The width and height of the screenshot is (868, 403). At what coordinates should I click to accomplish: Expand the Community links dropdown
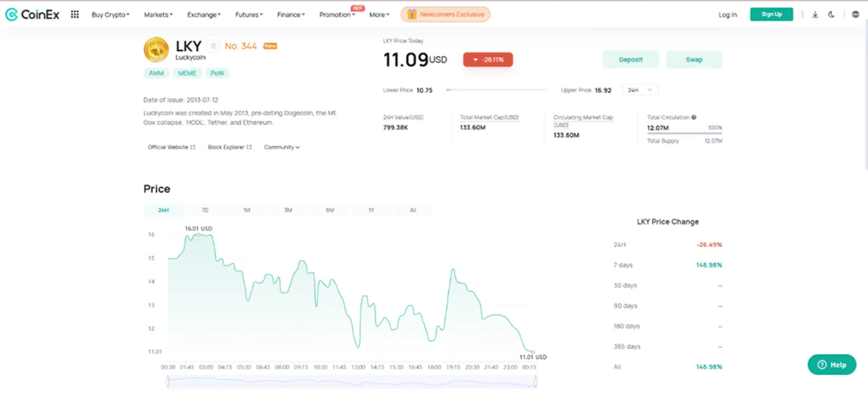[282, 147]
